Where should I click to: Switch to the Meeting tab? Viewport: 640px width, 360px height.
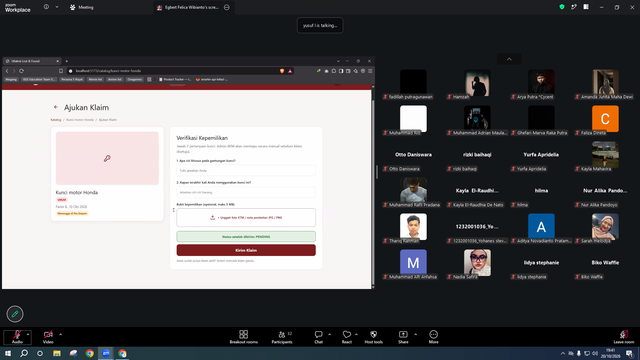[x=82, y=7]
